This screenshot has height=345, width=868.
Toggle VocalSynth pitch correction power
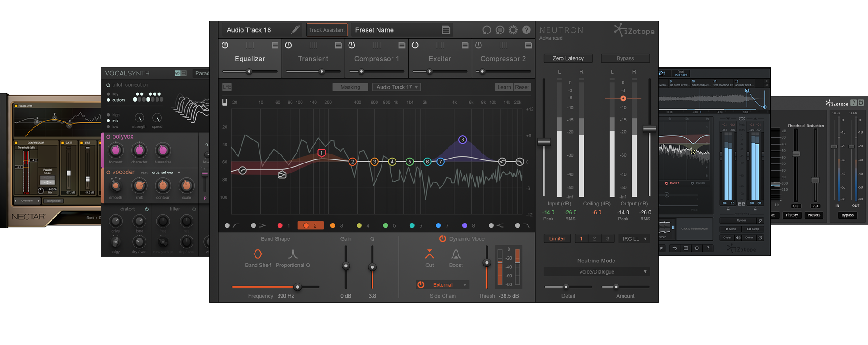[x=108, y=85]
